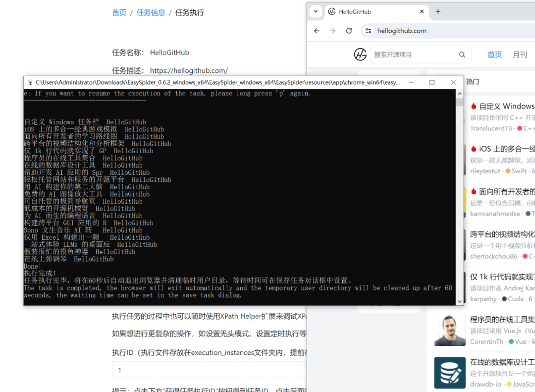
Task: Open the 月刊 nav tab
Action: click(520, 55)
